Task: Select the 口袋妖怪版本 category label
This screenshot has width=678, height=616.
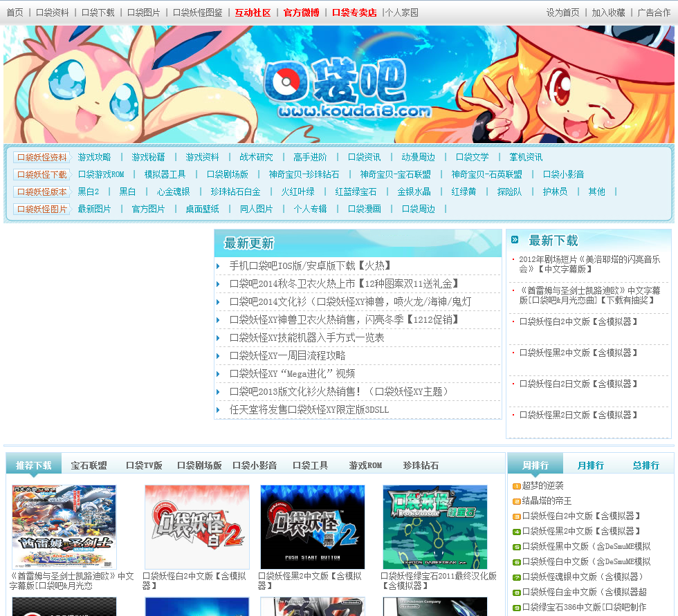Action: tap(42, 192)
